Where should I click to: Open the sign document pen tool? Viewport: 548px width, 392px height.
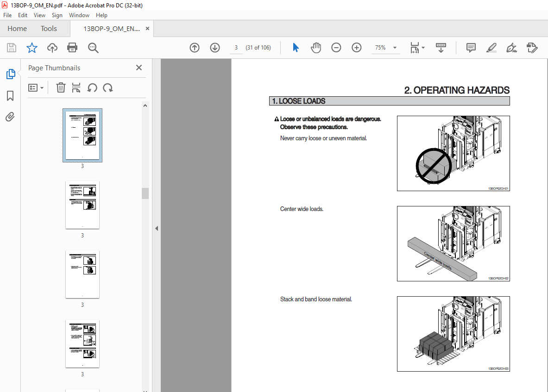point(512,48)
